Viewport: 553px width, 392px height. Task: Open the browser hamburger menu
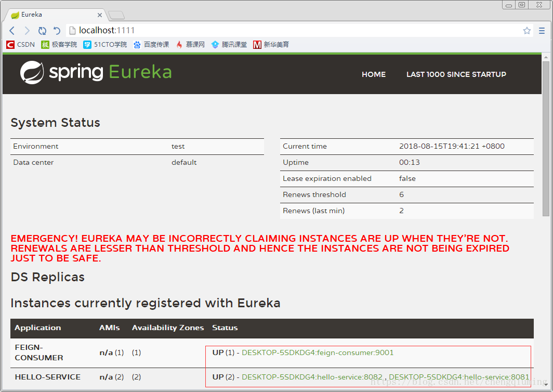click(x=542, y=31)
